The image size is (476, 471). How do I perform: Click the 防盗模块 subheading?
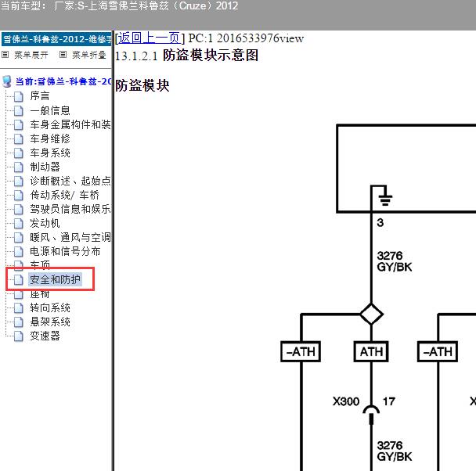[142, 85]
